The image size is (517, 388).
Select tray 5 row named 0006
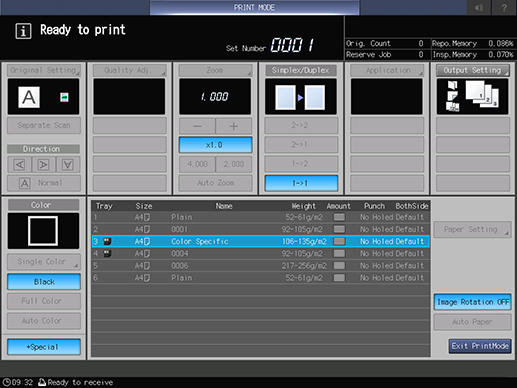click(261, 266)
